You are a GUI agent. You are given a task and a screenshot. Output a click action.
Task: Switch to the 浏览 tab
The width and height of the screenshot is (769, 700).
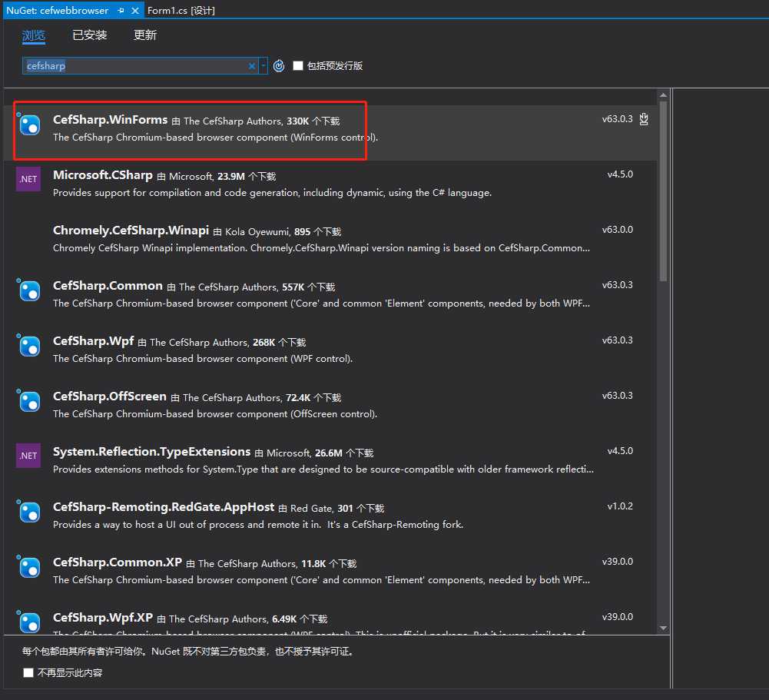[34, 35]
